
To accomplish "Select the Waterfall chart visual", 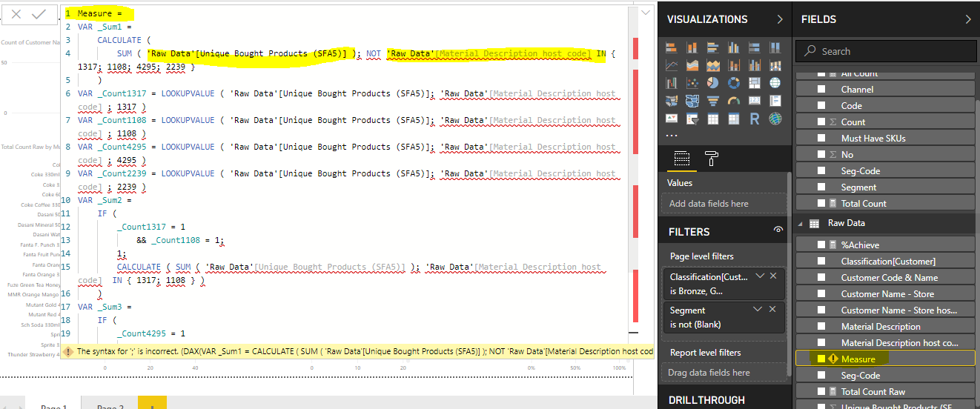I will pyautogui.click(x=672, y=83).
